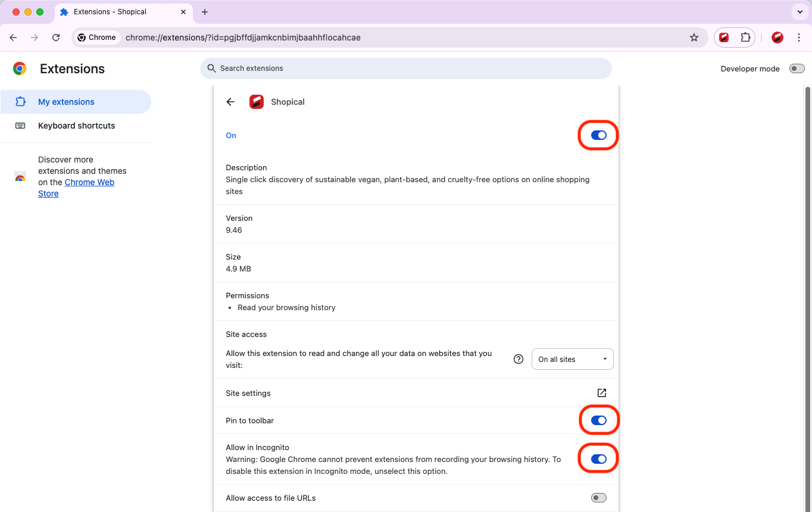Screen dimensions: 812x512
Task: Click the Developer mode label
Action: (750, 68)
